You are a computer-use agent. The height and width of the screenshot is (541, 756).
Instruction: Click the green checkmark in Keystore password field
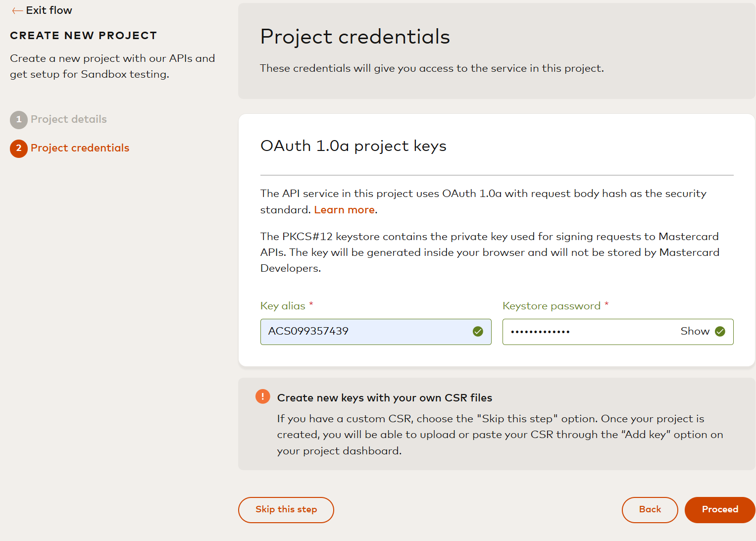tap(720, 332)
